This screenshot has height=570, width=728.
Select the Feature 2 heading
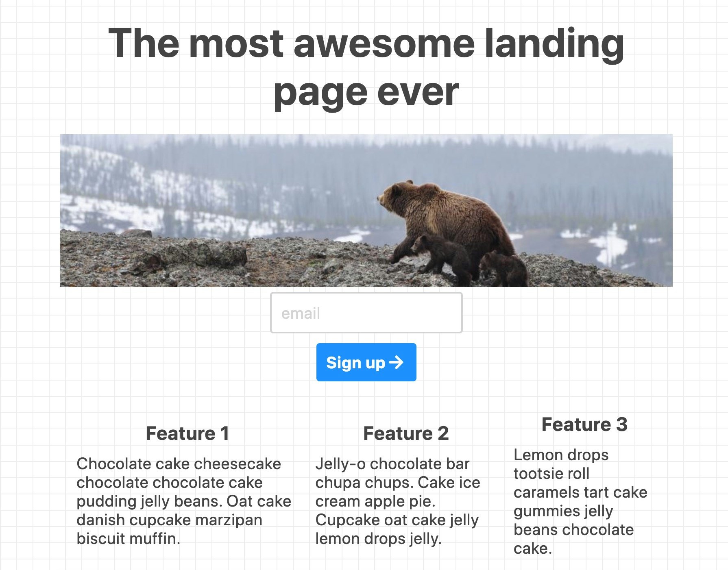click(x=406, y=433)
